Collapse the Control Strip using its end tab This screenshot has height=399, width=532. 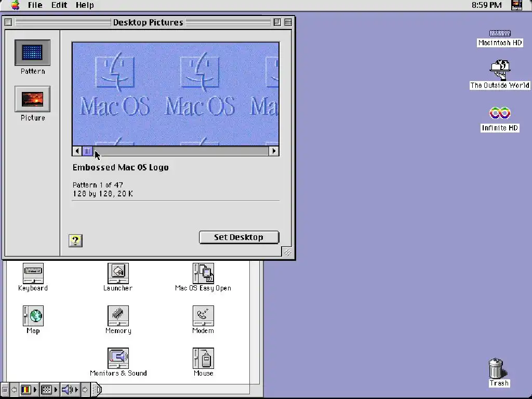(x=97, y=390)
